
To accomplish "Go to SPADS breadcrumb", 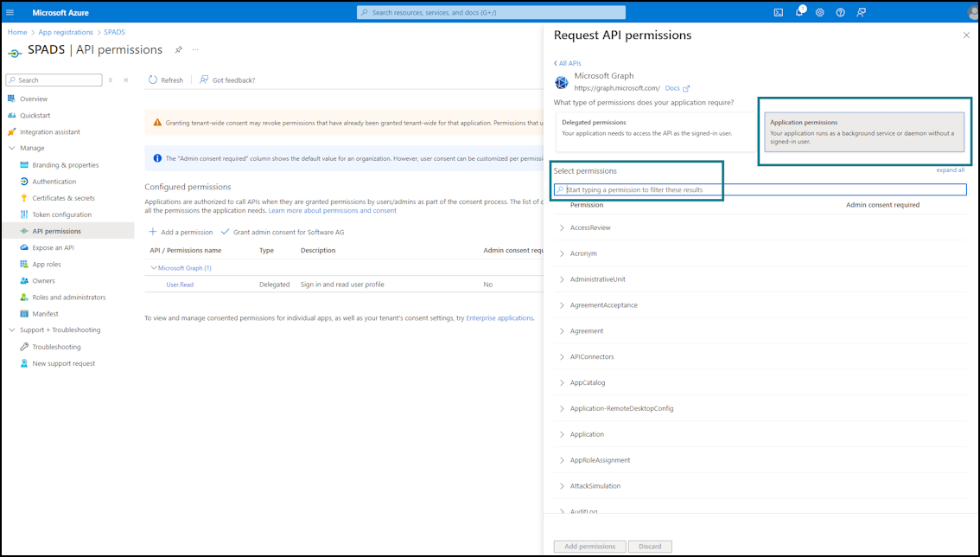I will (x=114, y=32).
